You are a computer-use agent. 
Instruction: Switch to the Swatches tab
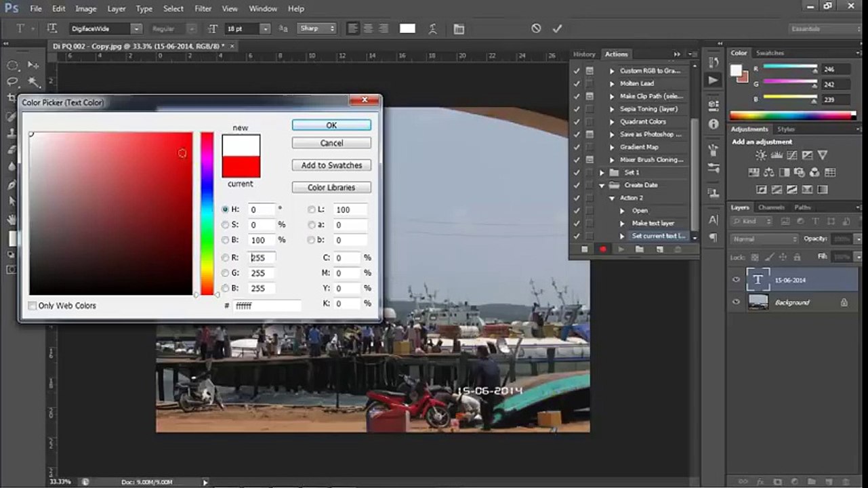coord(770,53)
